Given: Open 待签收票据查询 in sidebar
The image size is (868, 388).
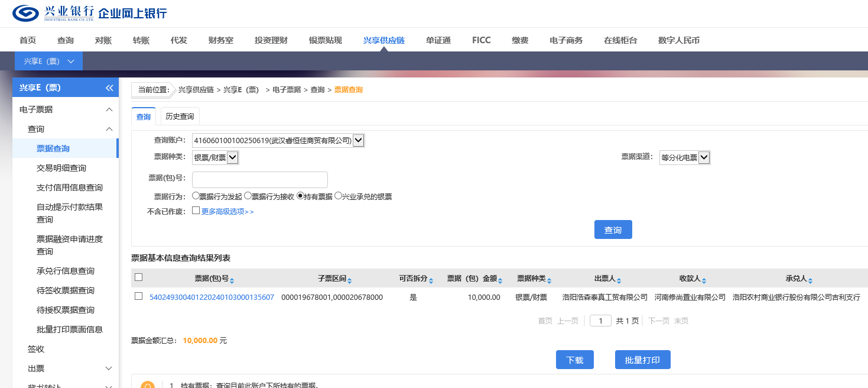Looking at the screenshot, I should pyautogui.click(x=66, y=290).
